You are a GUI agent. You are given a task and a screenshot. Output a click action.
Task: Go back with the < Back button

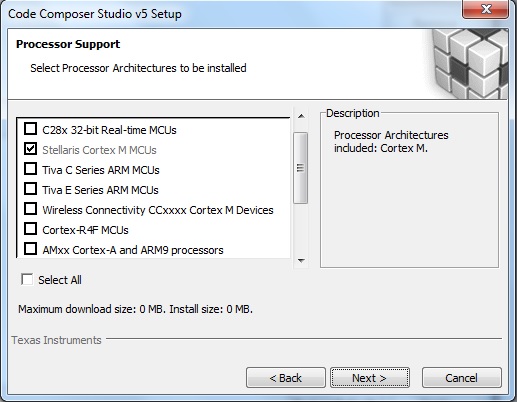[x=286, y=378]
